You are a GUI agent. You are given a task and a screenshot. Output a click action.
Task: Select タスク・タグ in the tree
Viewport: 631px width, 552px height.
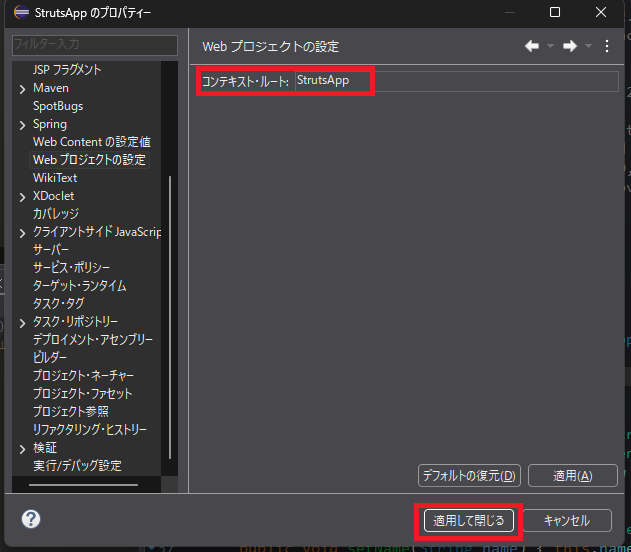(x=59, y=304)
